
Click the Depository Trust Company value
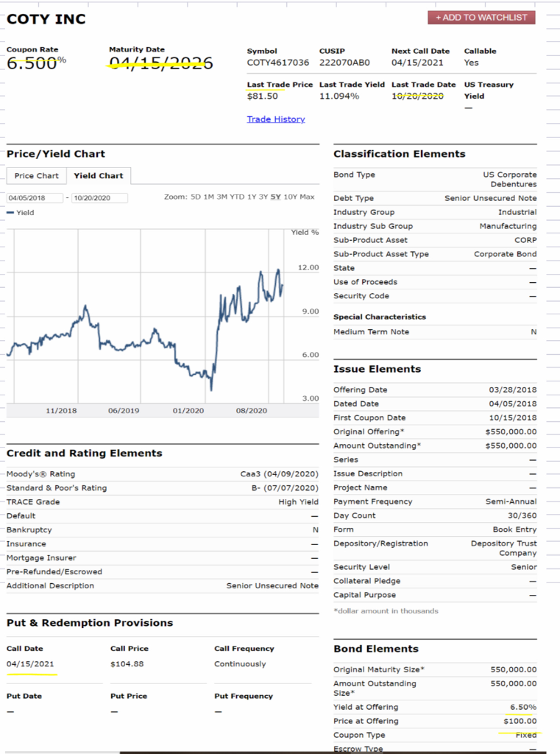point(504,548)
